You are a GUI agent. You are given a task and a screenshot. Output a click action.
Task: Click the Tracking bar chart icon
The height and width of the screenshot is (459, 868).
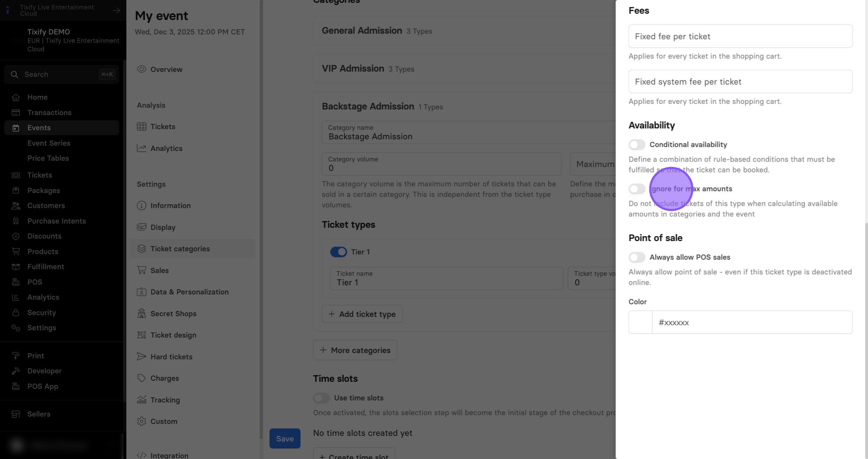pos(141,400)
